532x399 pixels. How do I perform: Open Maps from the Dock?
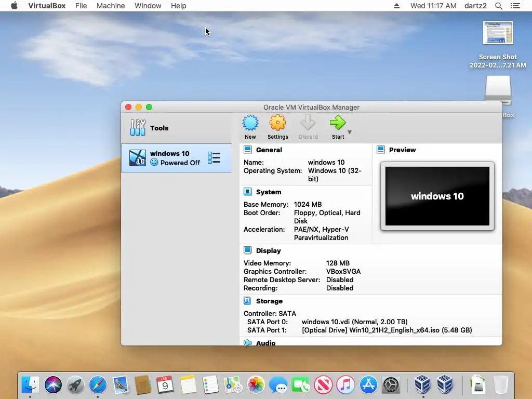[233, 385]
